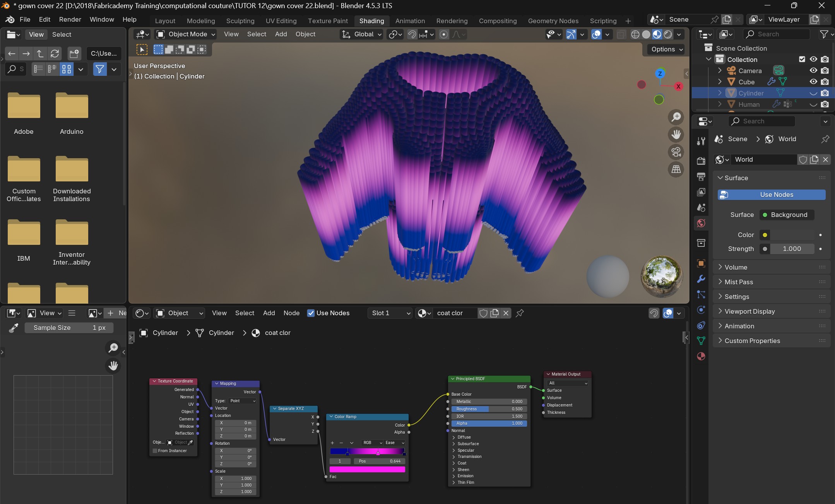Open the Render menu

[70, 19]
